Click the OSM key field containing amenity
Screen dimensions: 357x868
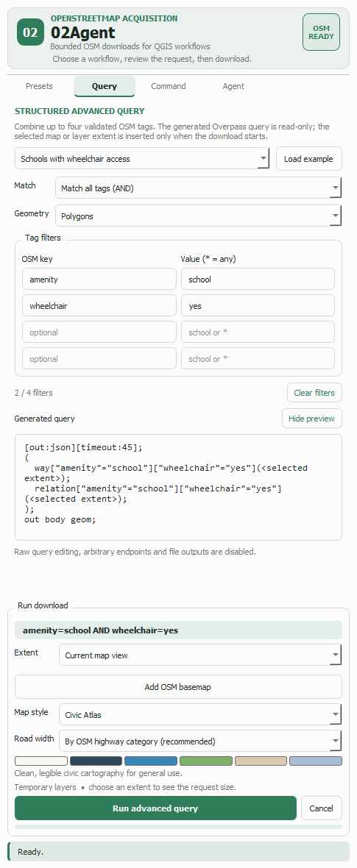(x=99, y=279)
